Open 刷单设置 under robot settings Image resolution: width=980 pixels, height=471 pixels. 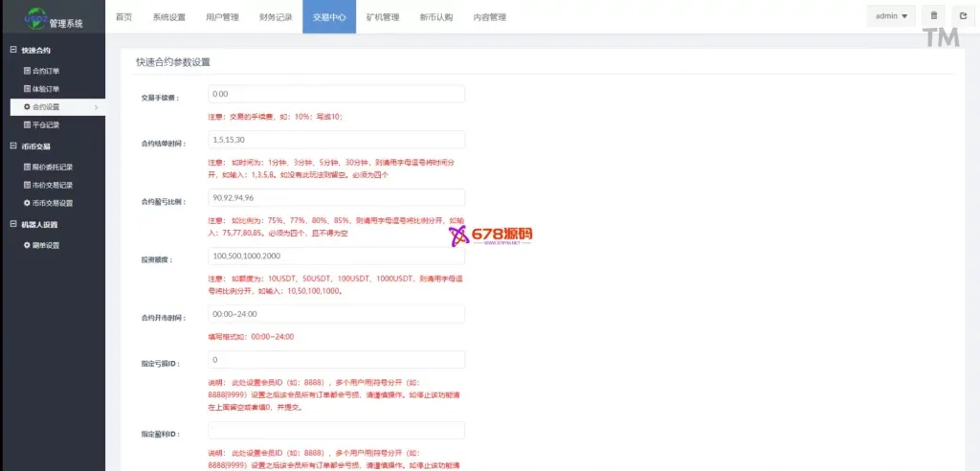[x=45, y=245]
